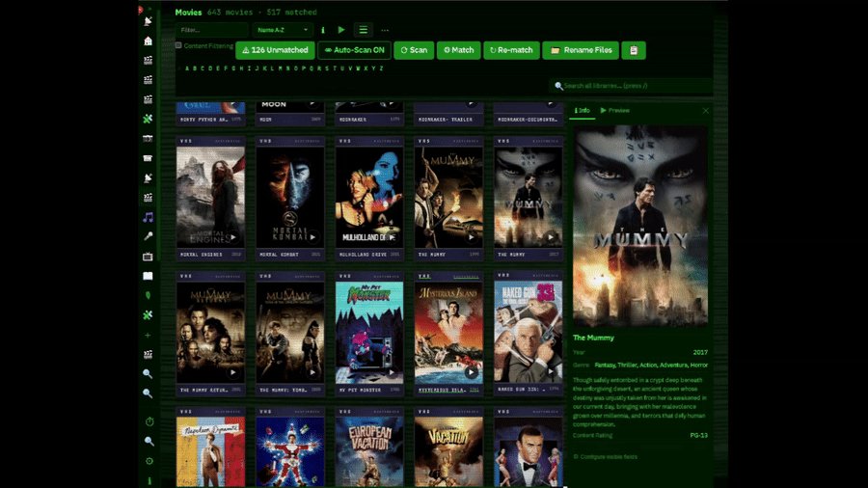Screen dimensions: 868x488
Task: Focus the Filter text field
Action: pyautogui.click(x=212, y=30)
